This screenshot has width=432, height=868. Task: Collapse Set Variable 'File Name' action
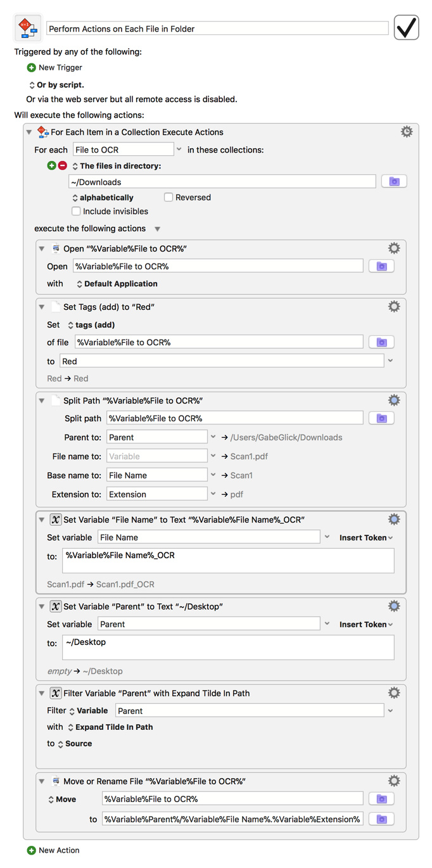coord(42,520)
